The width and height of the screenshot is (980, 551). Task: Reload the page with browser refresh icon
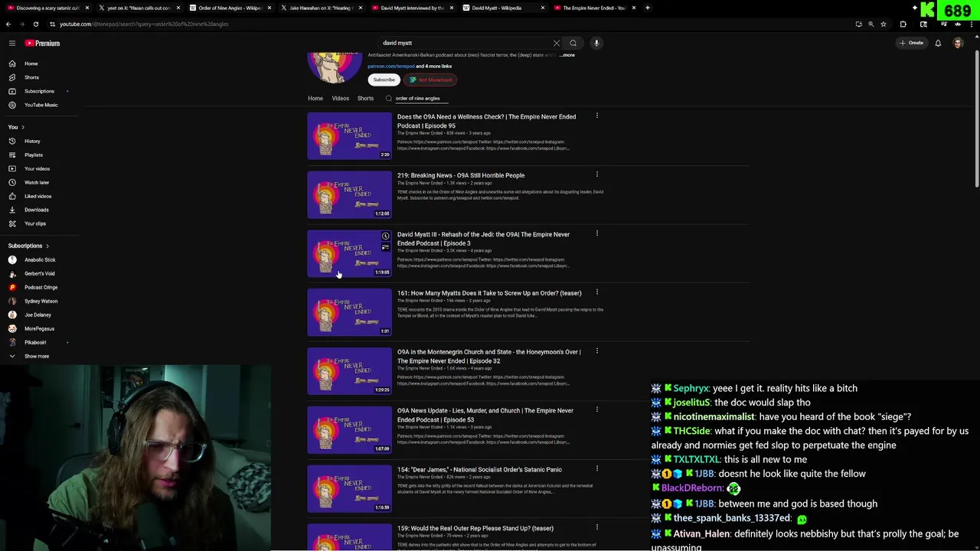tap(35, 24)
